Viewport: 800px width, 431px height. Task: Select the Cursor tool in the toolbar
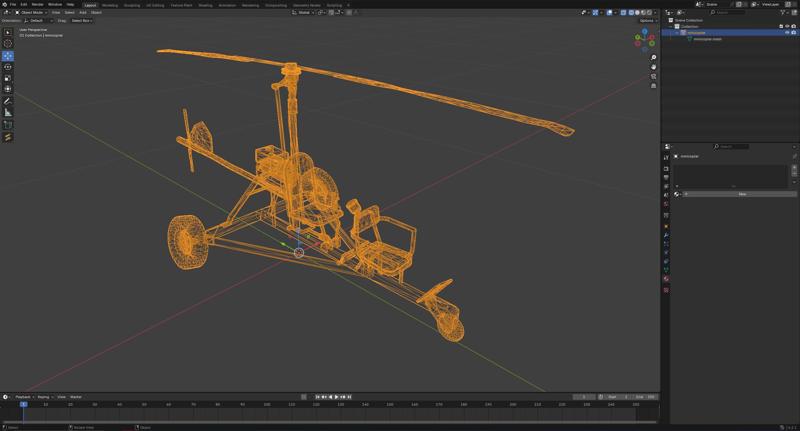pyautogui.click(x=8, y=43)
